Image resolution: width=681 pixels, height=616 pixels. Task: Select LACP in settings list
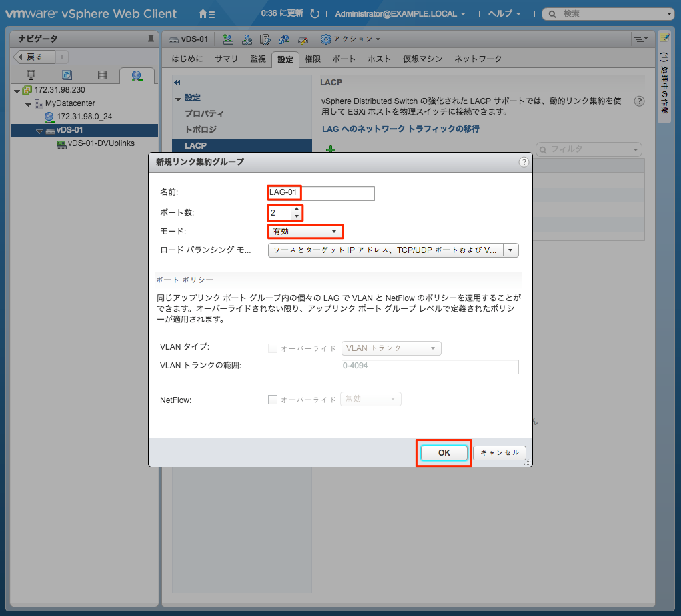click(x=242, y=145)
